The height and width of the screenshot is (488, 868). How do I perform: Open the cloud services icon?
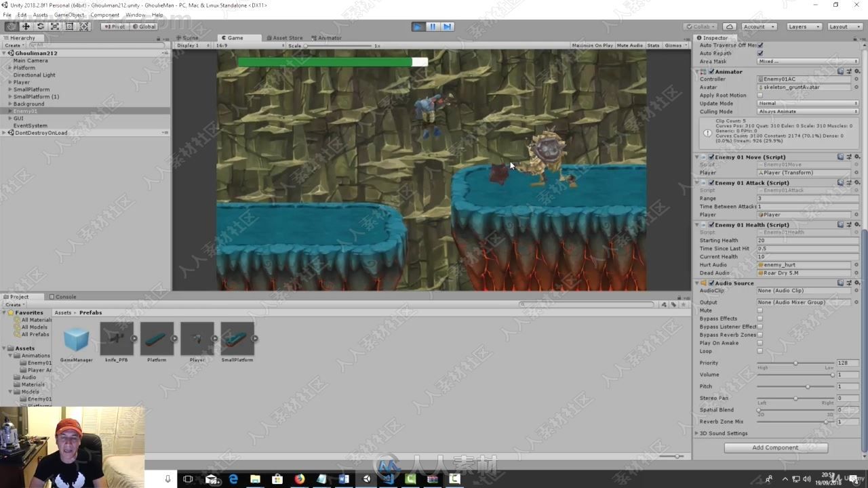pyautogui.click(x=729, y=26)
